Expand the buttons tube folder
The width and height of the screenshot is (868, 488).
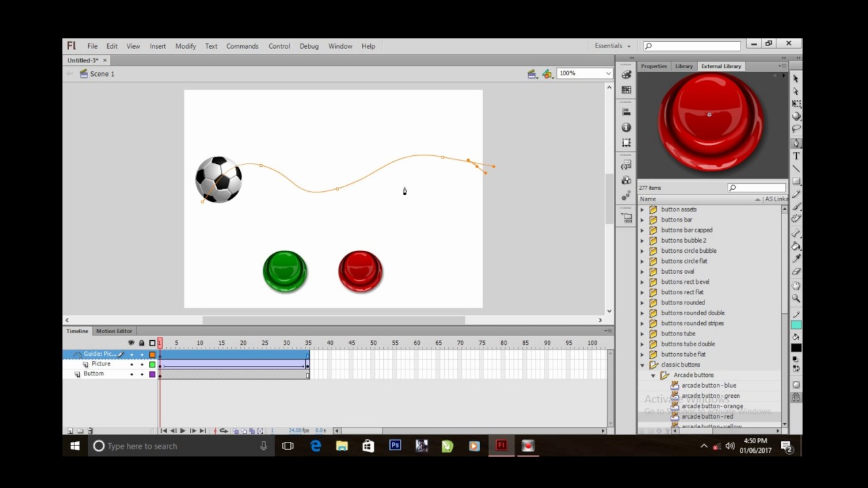(x=642, y=333)
